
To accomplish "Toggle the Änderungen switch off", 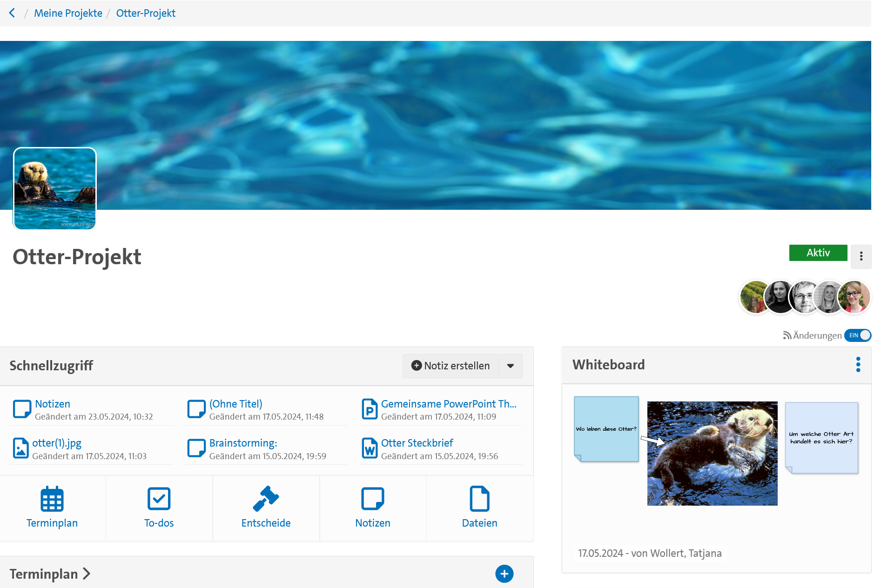I will coord(858,335).
